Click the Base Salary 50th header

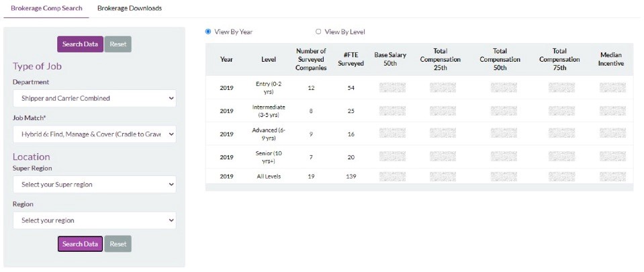390,59
